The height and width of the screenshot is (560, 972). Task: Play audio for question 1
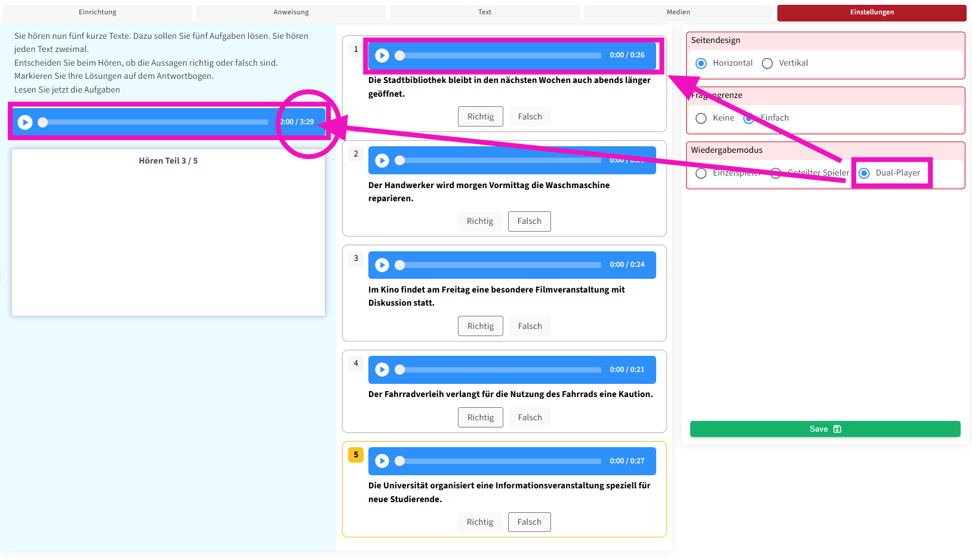(x=382, y=56)
